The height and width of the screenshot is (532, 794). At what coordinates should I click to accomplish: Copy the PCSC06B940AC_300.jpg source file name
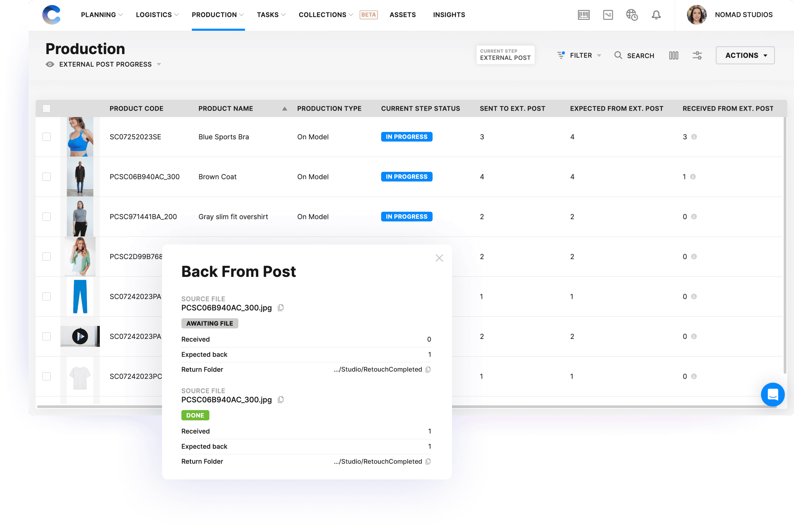[x=281, y=308]
